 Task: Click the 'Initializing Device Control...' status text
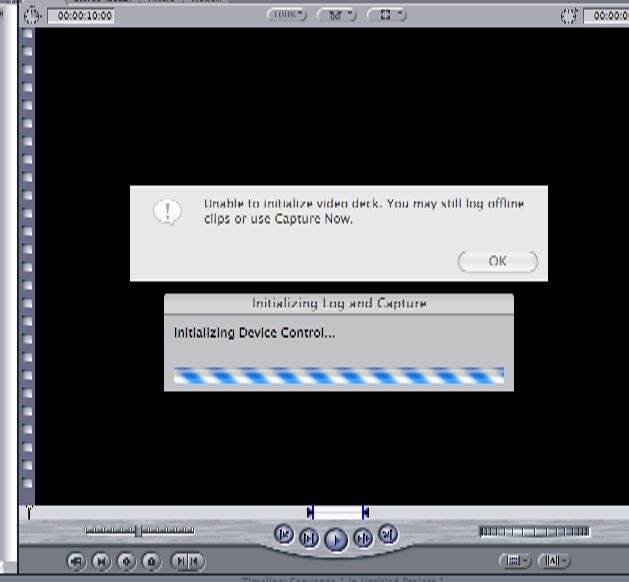point(254,333)
